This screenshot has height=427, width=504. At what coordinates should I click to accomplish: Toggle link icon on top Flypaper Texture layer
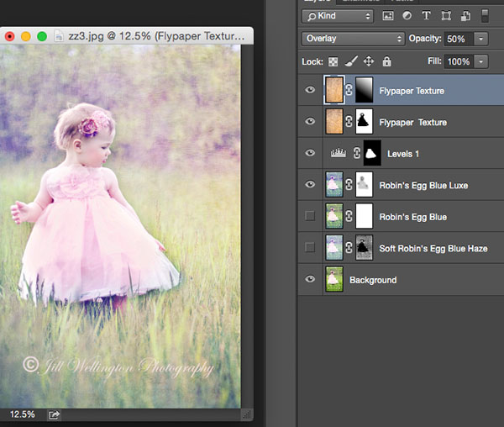349,90
